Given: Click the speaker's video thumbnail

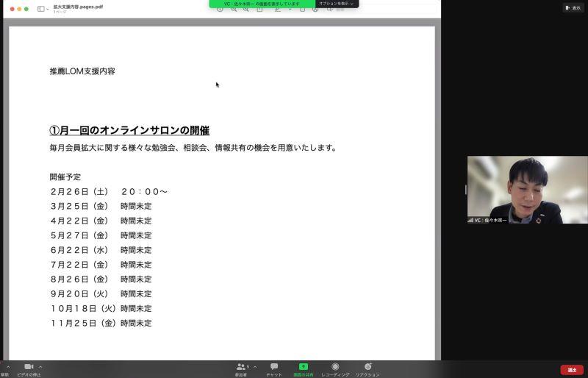Looking at the screenshot, I should tap(527, 190).
